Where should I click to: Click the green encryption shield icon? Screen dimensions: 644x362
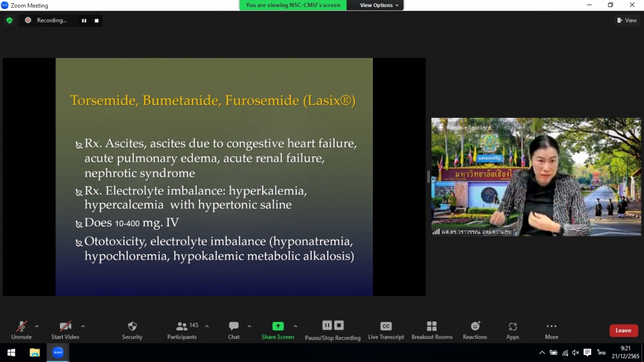[9, 21]
